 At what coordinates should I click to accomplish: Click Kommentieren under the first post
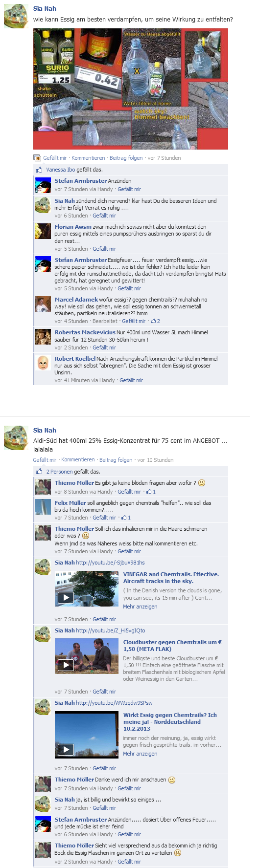pyautogui.click(x=88, y=158)
